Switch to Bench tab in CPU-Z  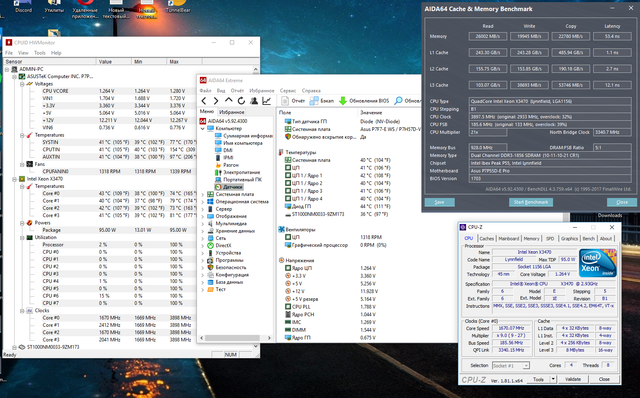pyautogui.click(x=588, y=238)
